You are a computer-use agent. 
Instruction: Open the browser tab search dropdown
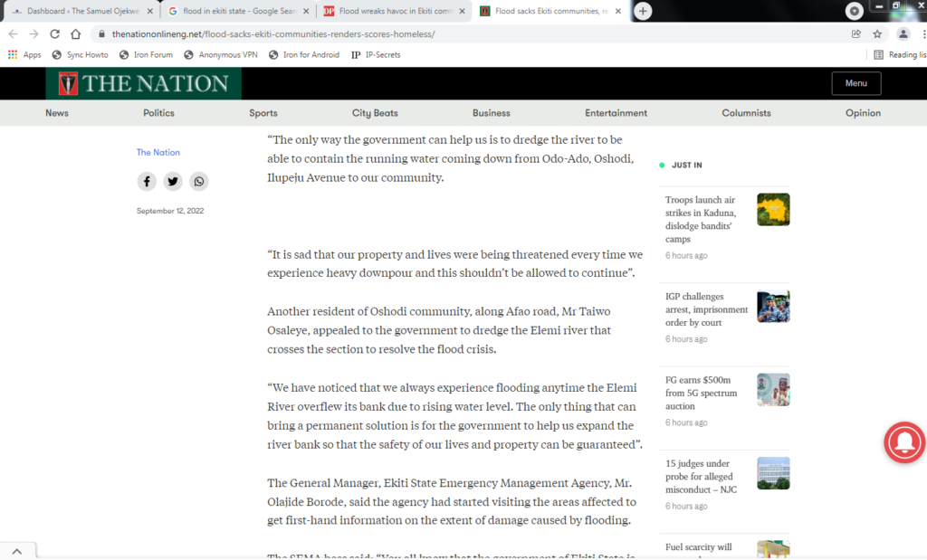855,11
